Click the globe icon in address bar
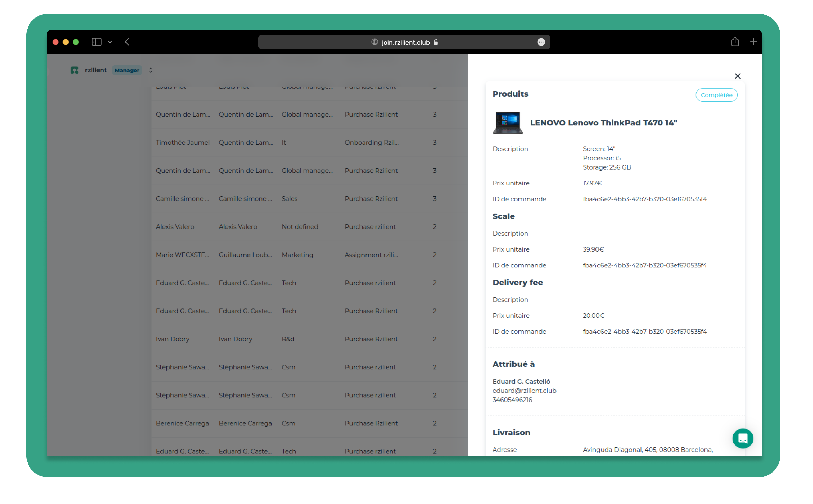The height and width of the screenshot is (504, 813). [x=375, y=42]
